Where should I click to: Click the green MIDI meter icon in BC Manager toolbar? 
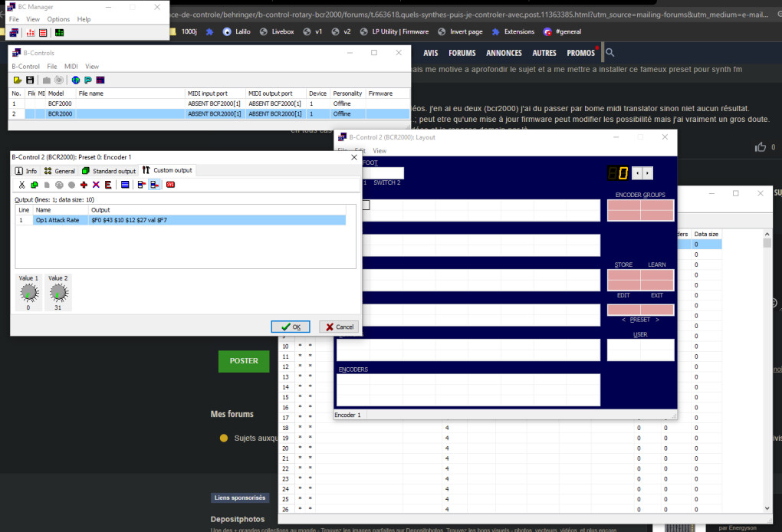tap(59, 33)
